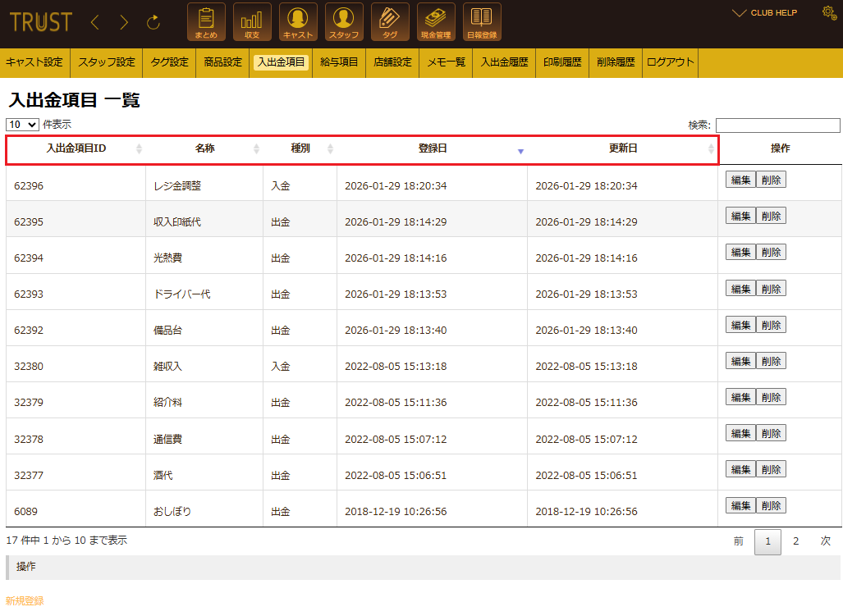Sort table by 名称 column header
Image resolution: width=843 pixels, height=616 pixels.
(x=204, y=149)
